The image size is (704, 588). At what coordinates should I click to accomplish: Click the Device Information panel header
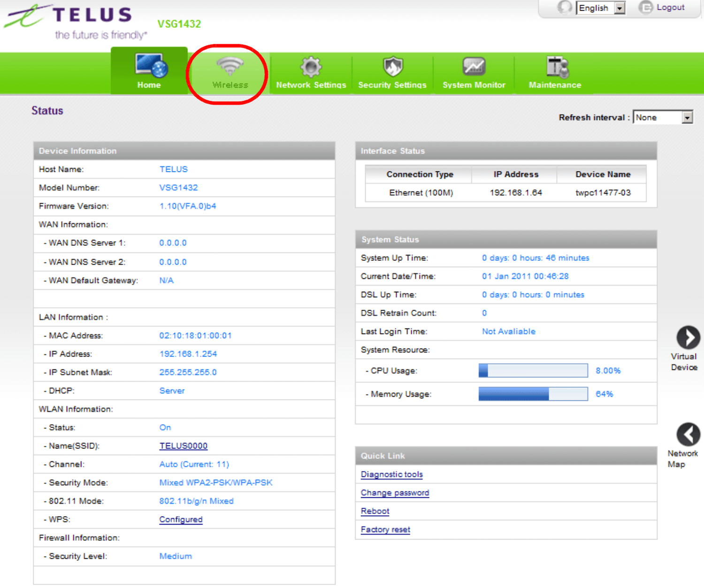pos(184,151)
